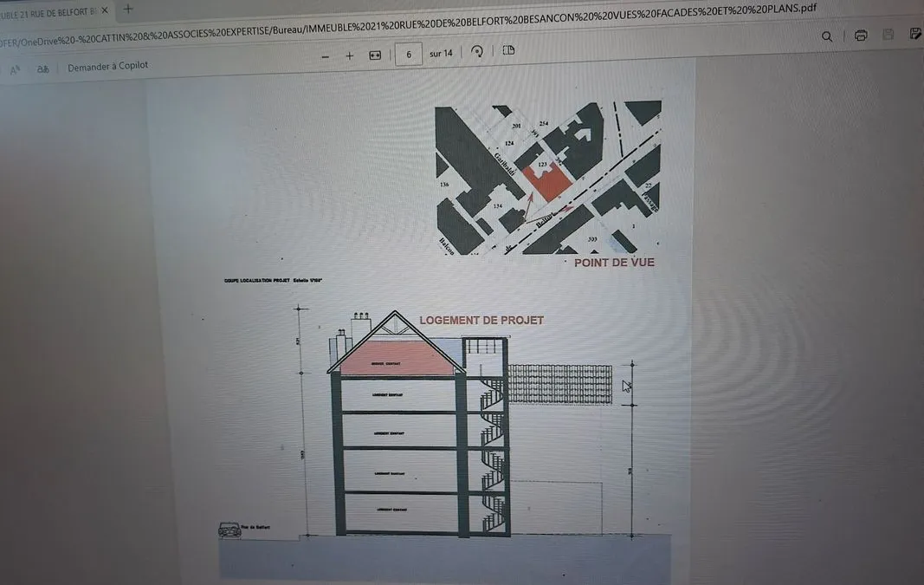Open the PDF search magnifier
Image resolution: width=924 pixels, height=585 pixels.
pyautogui.click(x=827, y=36)
